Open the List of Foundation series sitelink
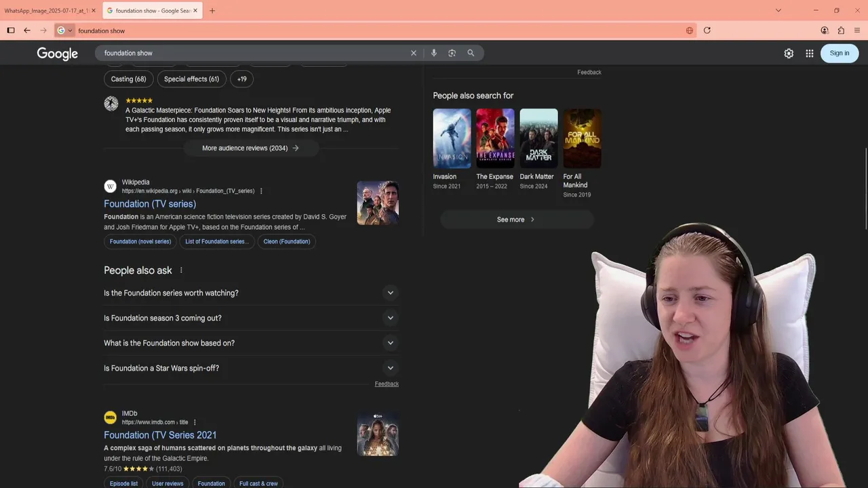 (217, 241)
